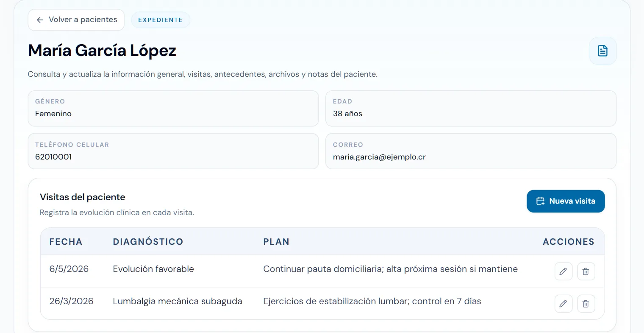This screenshot has height=333, width=644.
Task: Click the diagnosis Evolución favorable
Action: (x=153, y=269)
